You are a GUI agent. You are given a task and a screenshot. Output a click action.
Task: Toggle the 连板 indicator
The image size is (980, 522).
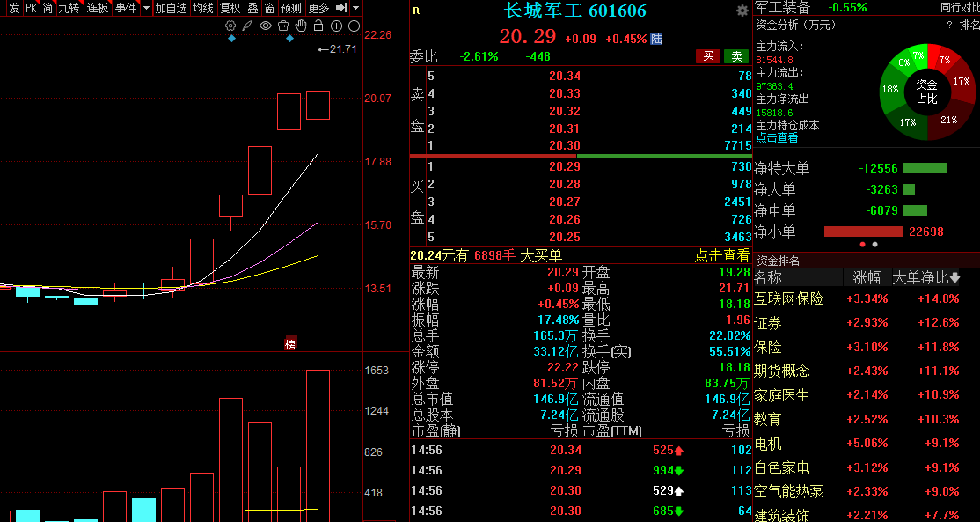point(98,8)
